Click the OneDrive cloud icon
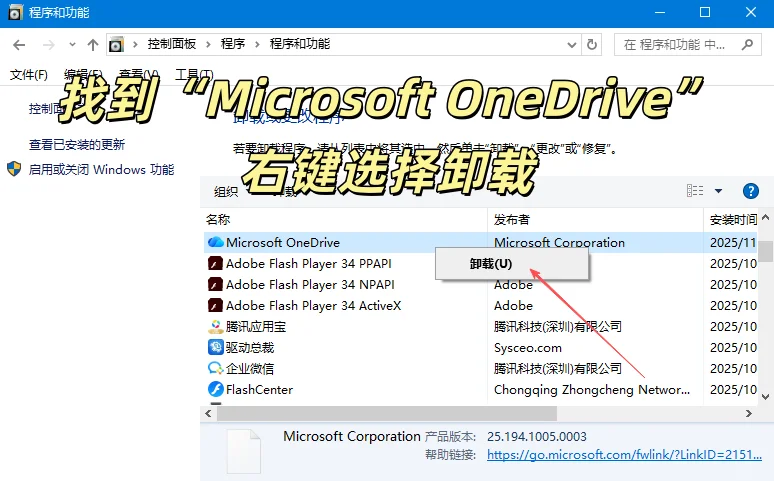This screenshot has width=774, height=481. pyautogui.click(x=215, y=242)
